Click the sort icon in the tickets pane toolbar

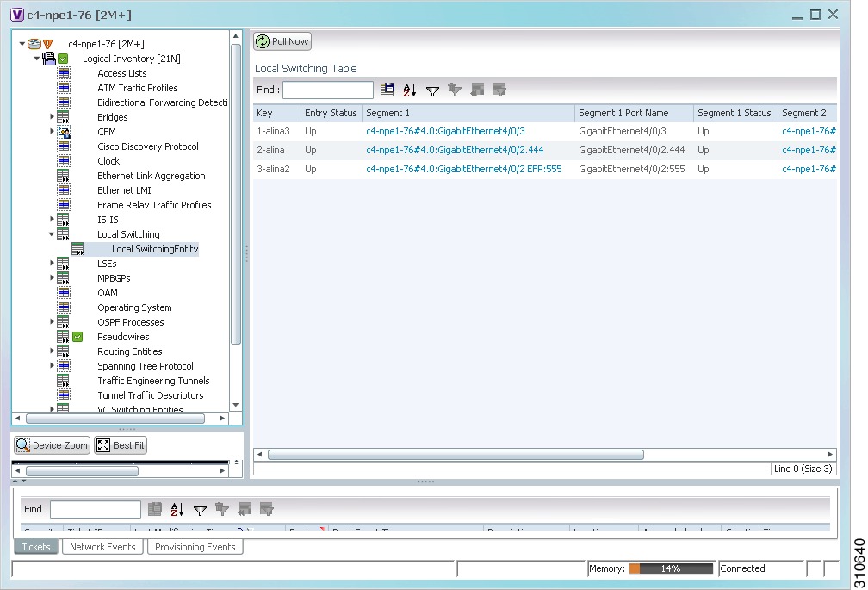pyautogui.click(x=177, y=509)
